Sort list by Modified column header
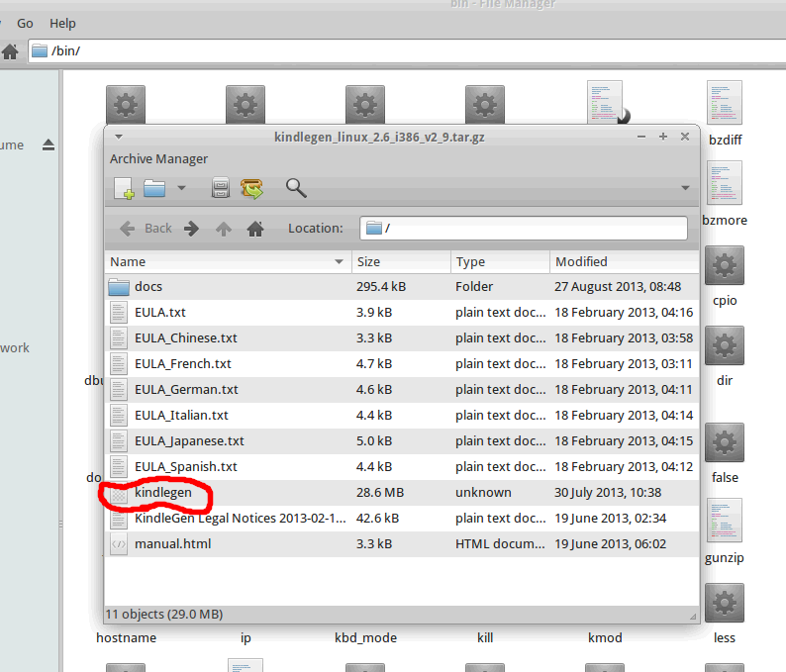The image size is (786, 672). (x=624, y=262)
